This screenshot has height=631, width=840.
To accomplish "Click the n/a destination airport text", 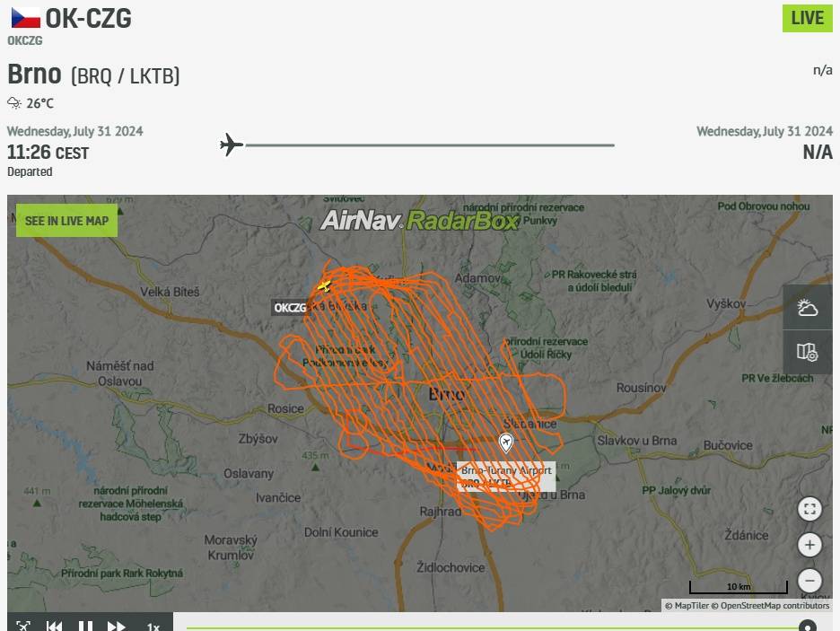I will 823,70.
